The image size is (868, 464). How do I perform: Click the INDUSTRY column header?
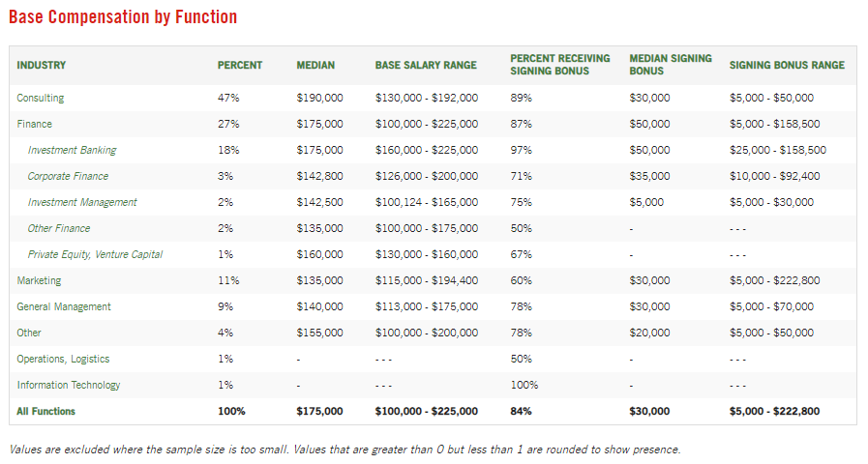[41, 66]
